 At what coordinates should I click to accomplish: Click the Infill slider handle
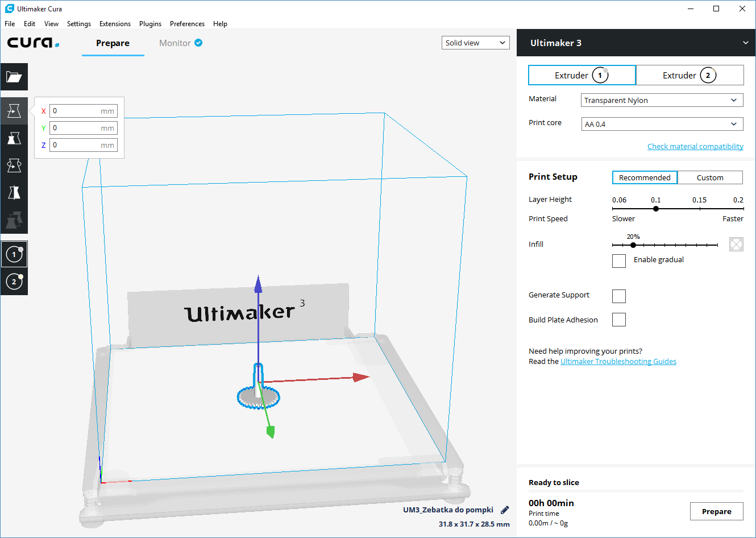coord(633,245)
